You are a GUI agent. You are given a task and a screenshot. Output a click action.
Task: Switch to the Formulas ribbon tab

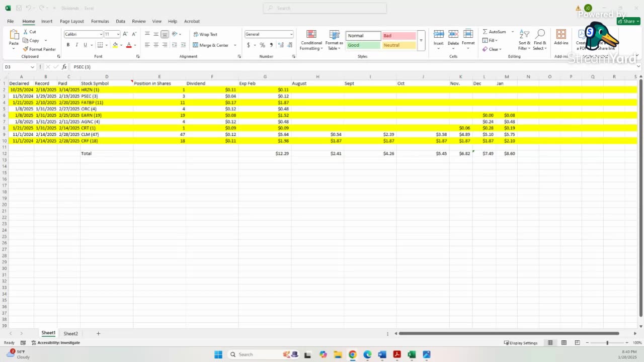click(100, 21)
